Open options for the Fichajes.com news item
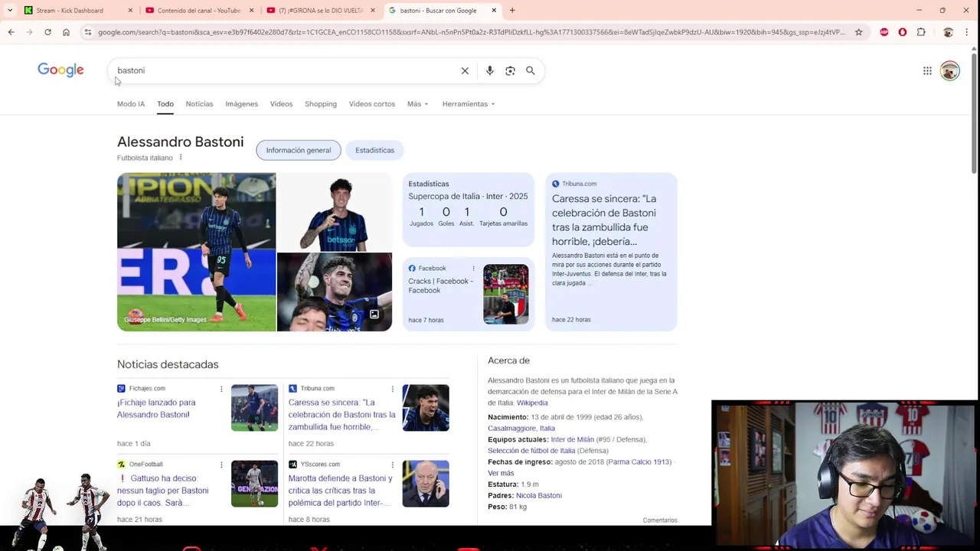The height and width of the screenshot is (551, 980). pos(221,389)
